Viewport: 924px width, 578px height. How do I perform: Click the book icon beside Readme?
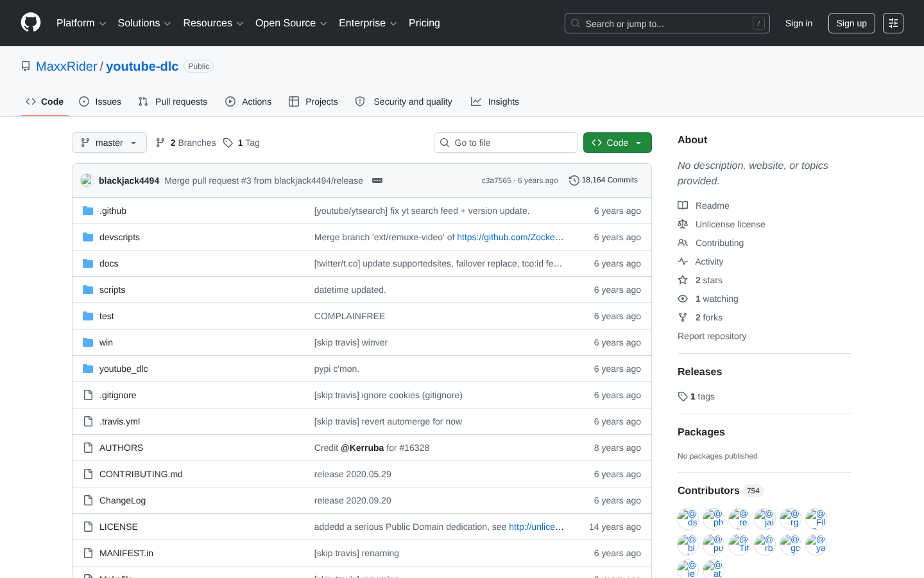coord(683,206)
